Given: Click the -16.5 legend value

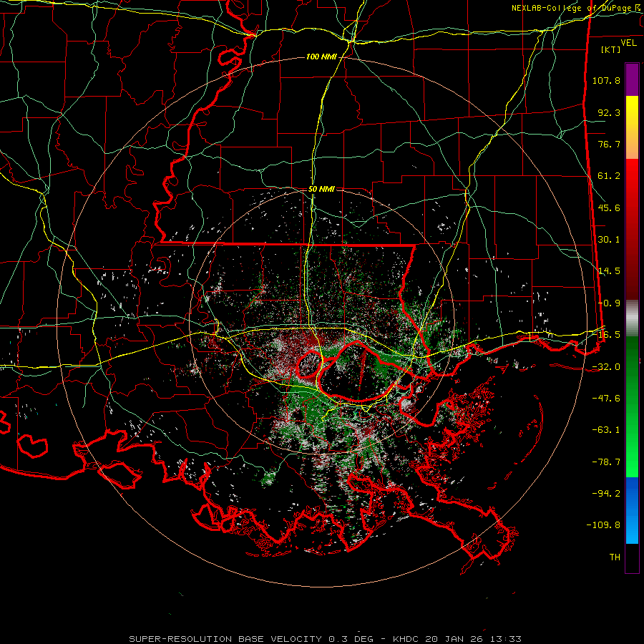Looking at the screenshot, I should pos(609,335).
